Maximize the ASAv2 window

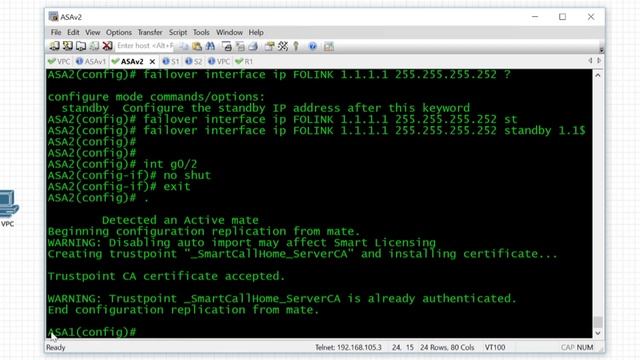click(x=562, y=17)
